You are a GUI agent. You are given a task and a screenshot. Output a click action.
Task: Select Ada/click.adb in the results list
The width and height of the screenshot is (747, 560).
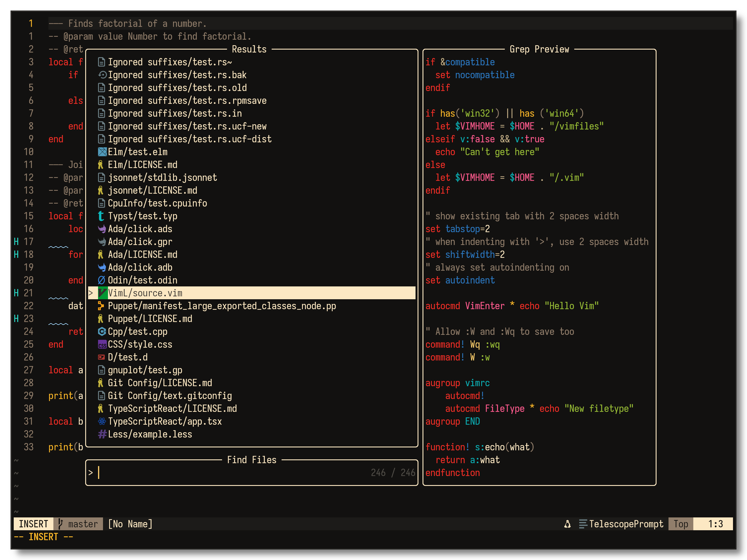(x=140, y=267)
